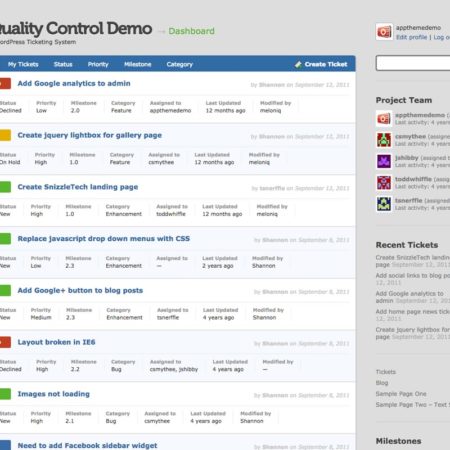Open toddwhiffle name in Project Team
This screenshot has height=450, width=450.
click(x=413, y=179)
